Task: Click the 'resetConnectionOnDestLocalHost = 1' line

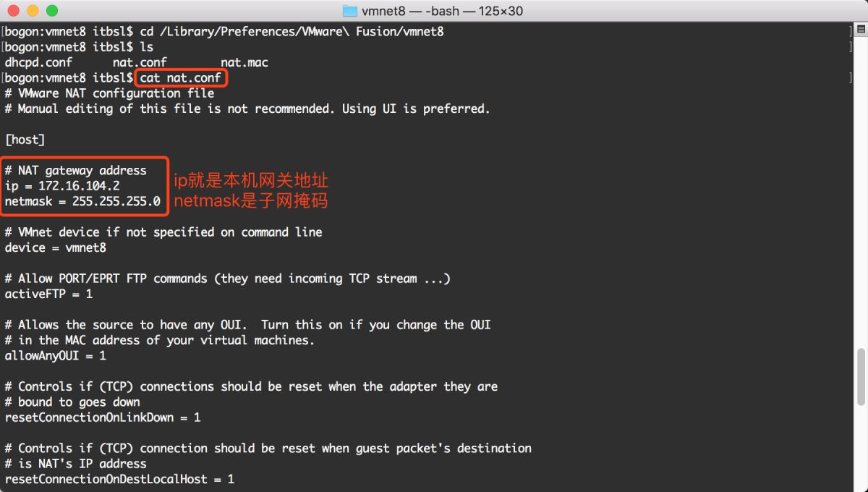Action: 119,479
